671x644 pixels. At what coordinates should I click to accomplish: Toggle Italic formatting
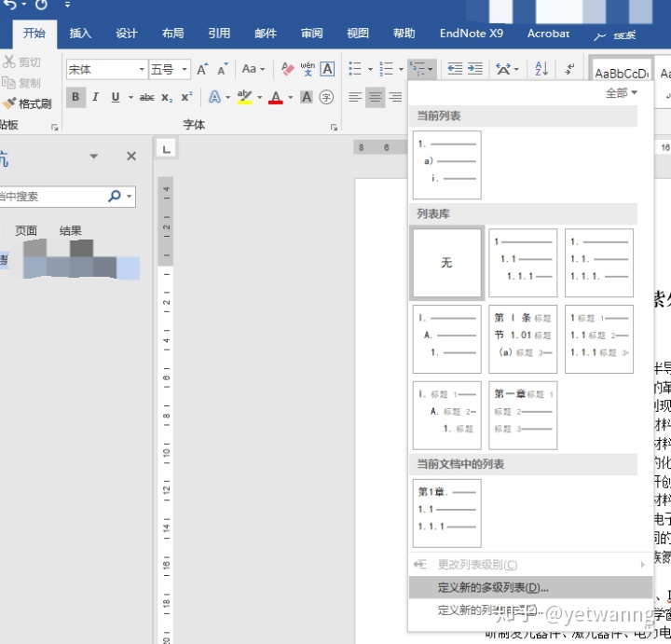coord(95,97)
